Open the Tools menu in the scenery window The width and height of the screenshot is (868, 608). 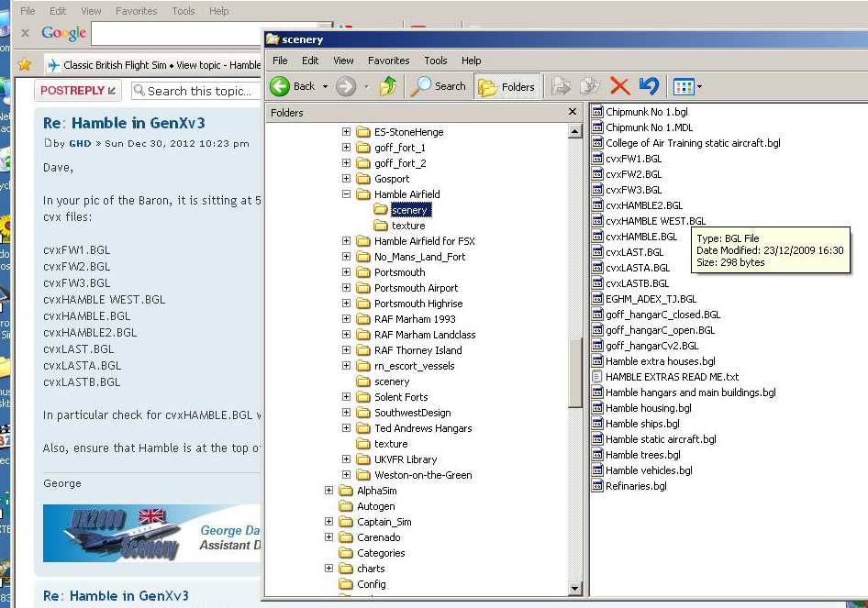(436, 61)
